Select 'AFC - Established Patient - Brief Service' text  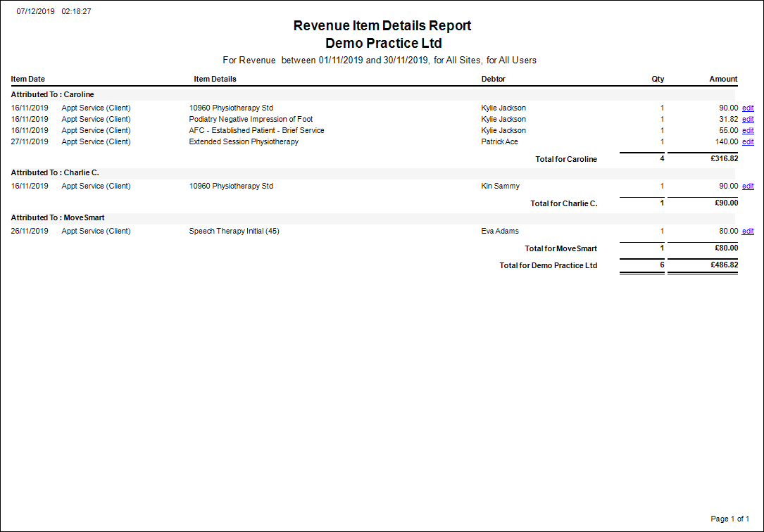click(x=257, y=130)
